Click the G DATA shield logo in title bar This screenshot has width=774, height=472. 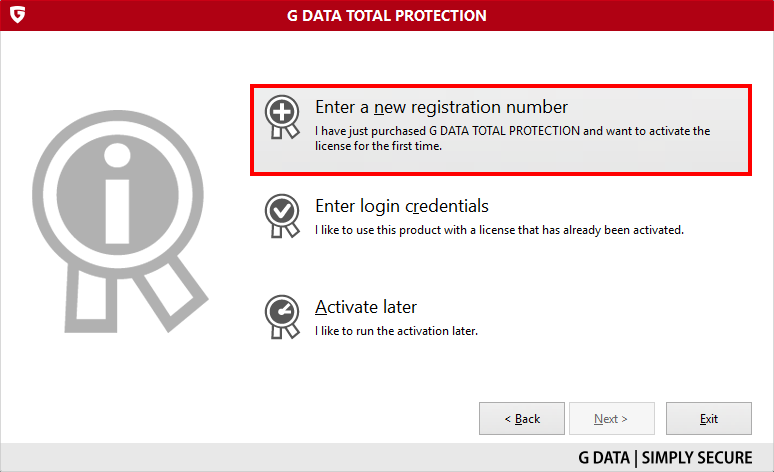(x=17, y=15)
